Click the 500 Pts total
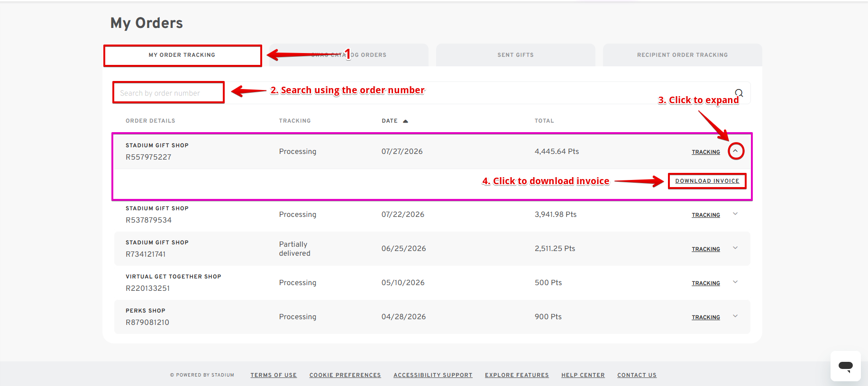868x386 pixels. pyautogui.click(x=548, y=282)
